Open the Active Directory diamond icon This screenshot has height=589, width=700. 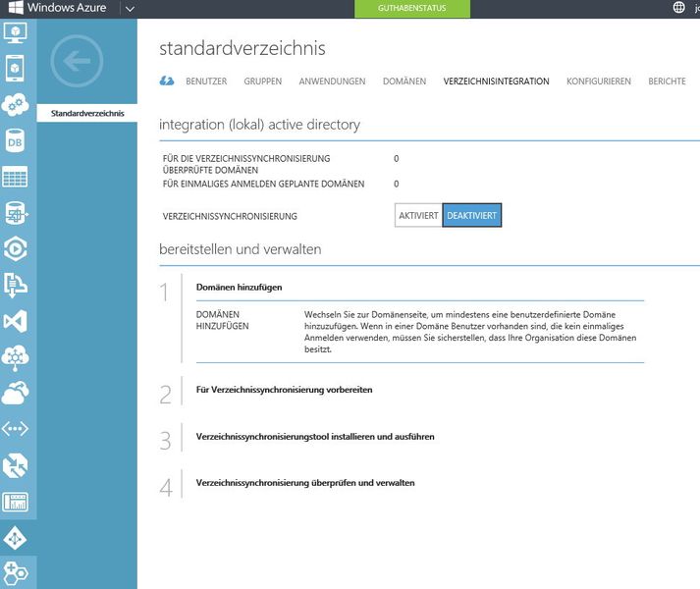[15, 539]
